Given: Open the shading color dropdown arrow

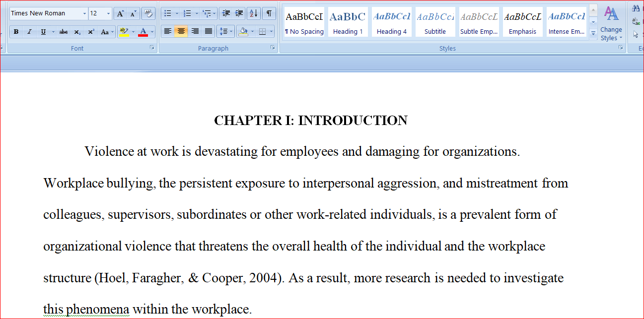Looking at the screenshot, I should pos(252,32).
